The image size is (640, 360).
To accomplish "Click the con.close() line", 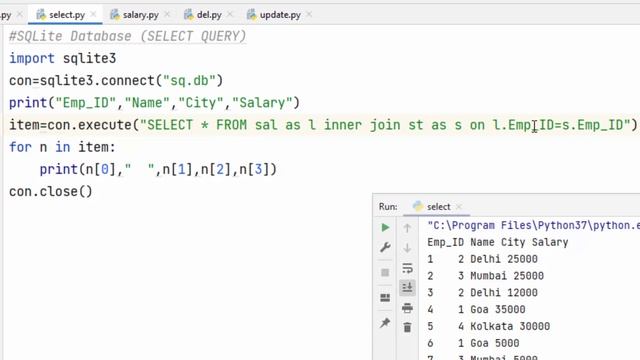I will point(51,191).
